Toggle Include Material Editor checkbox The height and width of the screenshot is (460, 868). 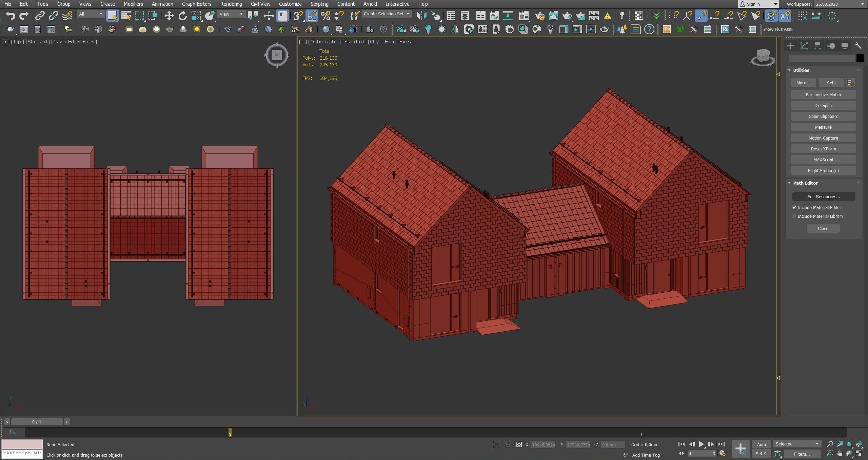(x=794, y=207)
